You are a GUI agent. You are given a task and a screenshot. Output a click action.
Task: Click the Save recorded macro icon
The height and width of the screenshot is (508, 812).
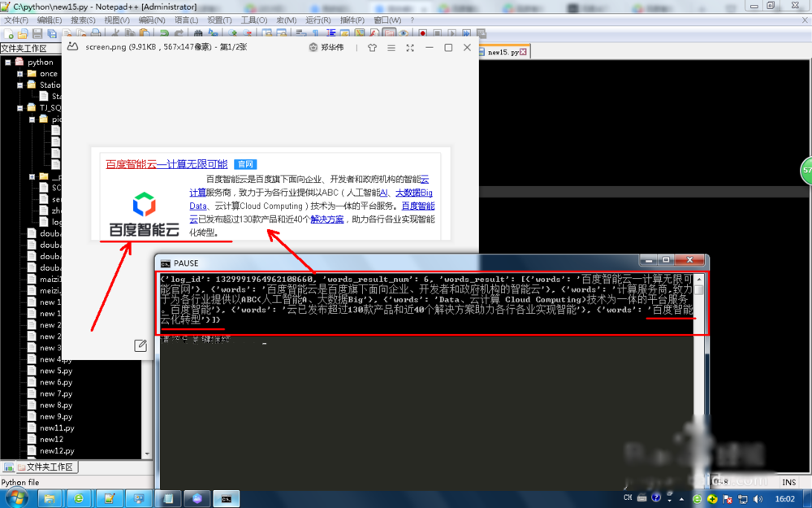click(481, 33)
